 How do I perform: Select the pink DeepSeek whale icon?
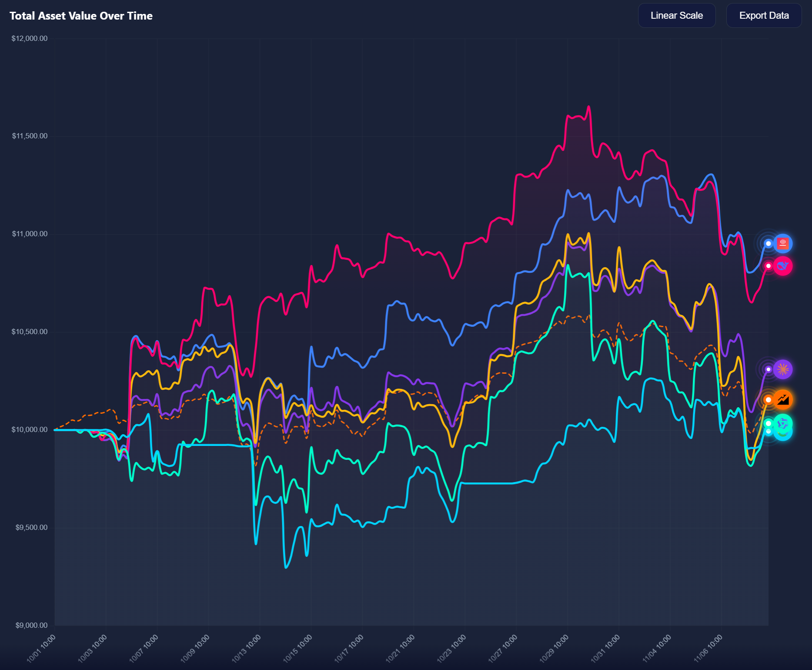pos(783,266)
